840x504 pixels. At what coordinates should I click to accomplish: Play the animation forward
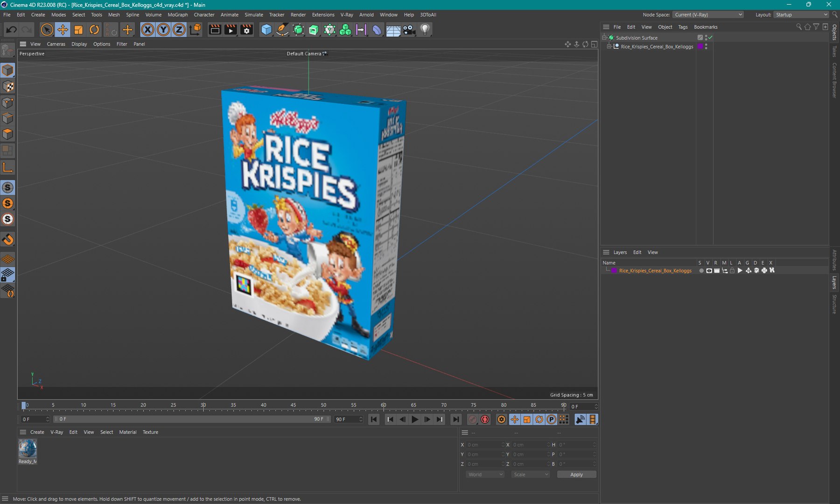pyautogui.click(x=415, y=420)
